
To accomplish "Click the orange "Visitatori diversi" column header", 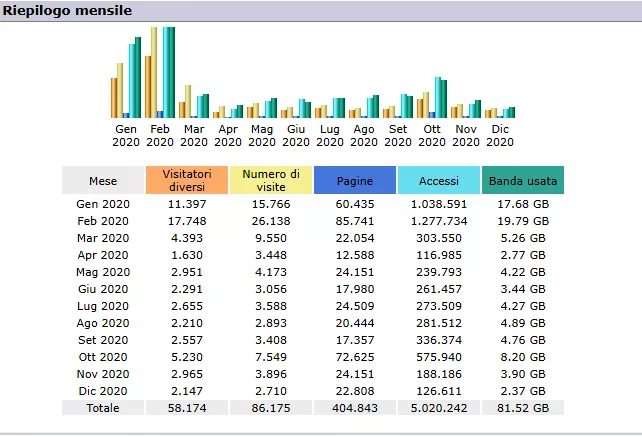I will 186,180.
